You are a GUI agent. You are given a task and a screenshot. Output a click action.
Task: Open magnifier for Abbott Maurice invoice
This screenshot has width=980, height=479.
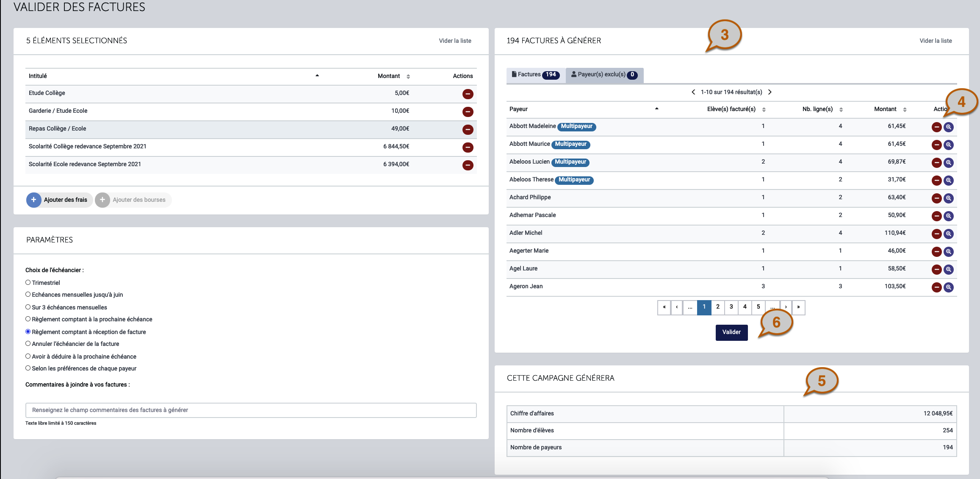(949, 145)
